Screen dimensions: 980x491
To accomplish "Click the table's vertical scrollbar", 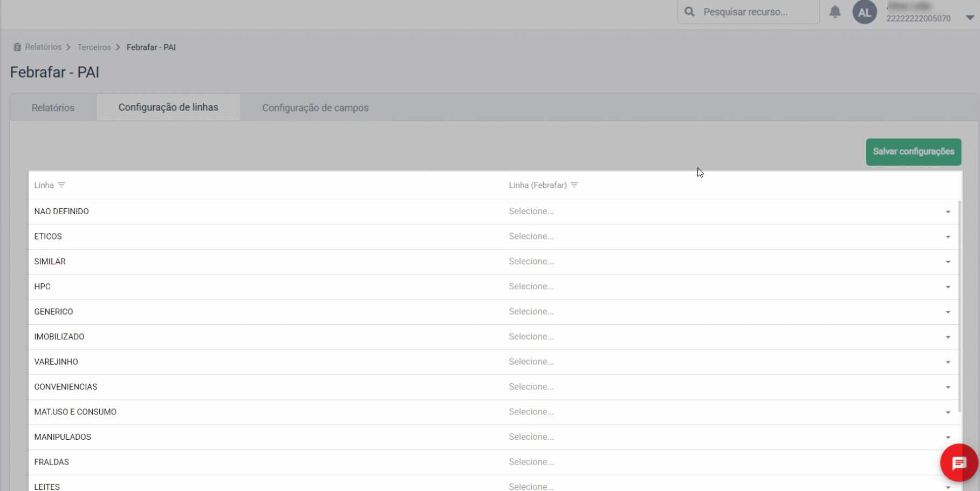I will (959, 306).
